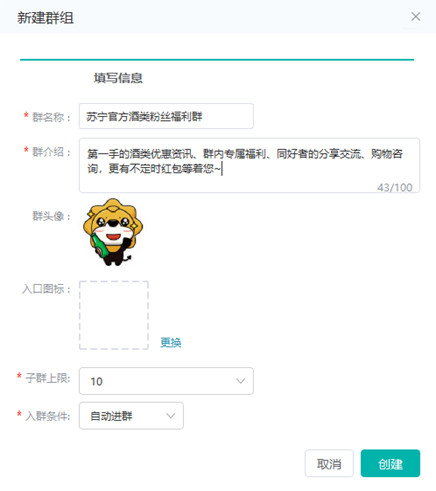Focus the 群名称 input field
436x491 pixels.
pyautogui.click(x=166, y=116)
